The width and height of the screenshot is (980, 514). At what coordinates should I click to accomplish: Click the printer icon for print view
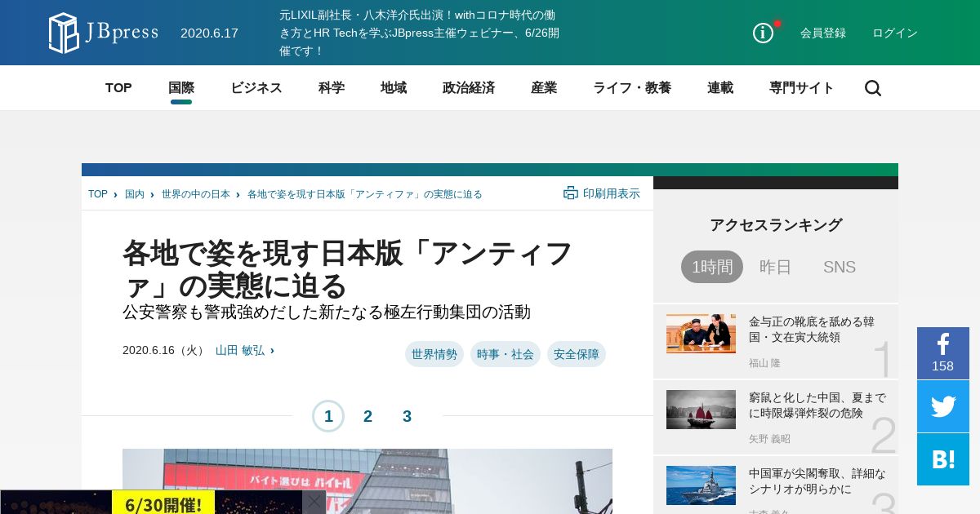(x=571, y=193)
